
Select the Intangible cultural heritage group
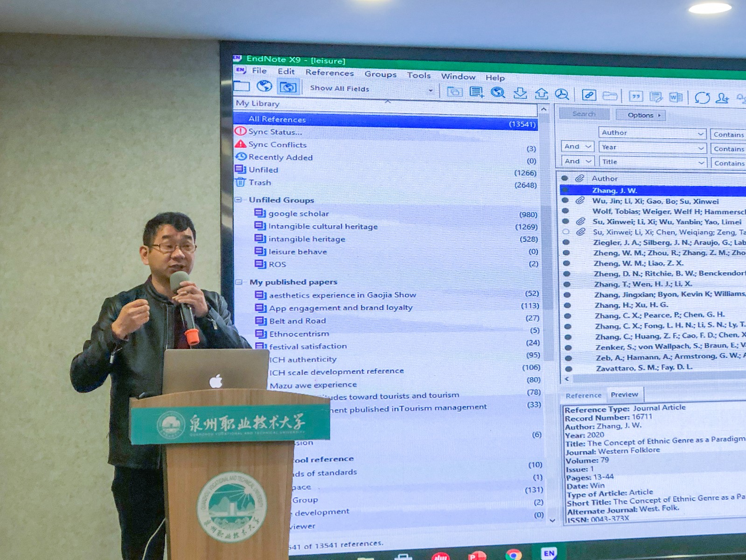coord(323,226)
